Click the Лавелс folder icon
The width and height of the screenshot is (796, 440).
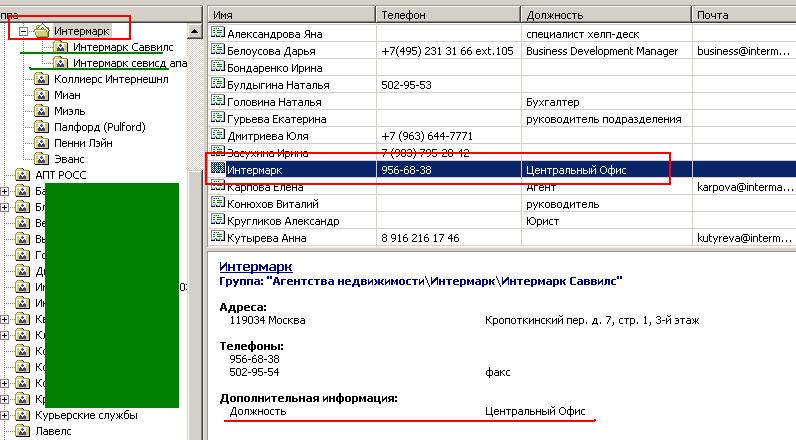[x=22, y=431]
